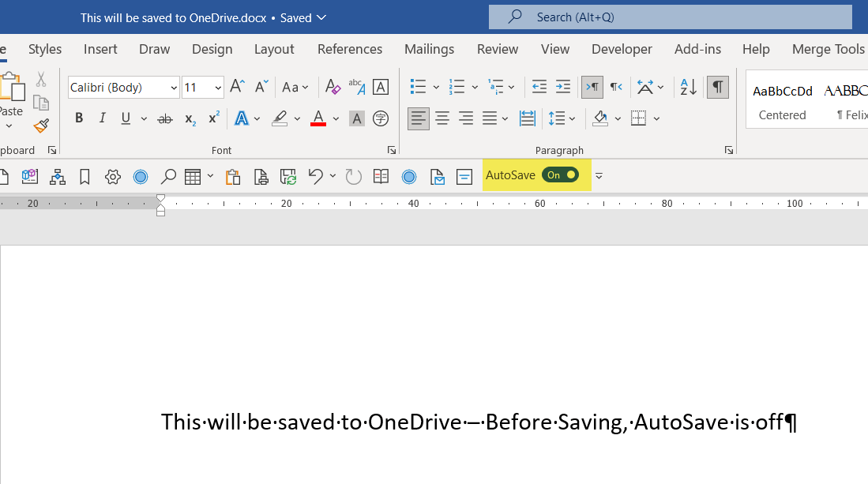
Task: Sort the selected text
Action: [x=688, y=87]
